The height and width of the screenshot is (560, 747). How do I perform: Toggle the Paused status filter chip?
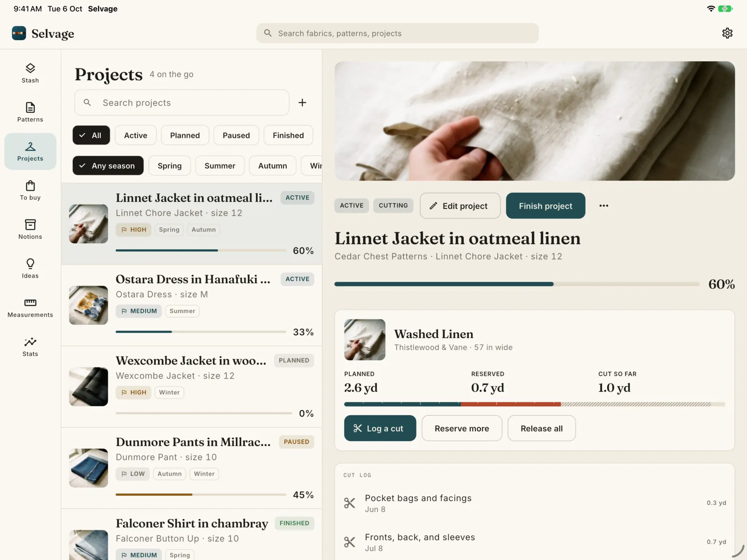pyautogui.click(x=236, y=135)
